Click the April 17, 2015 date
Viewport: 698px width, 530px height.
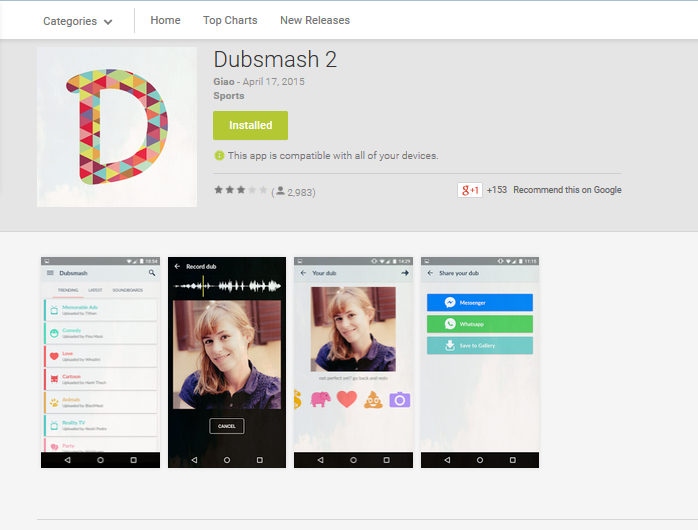[x=273, y=81]
